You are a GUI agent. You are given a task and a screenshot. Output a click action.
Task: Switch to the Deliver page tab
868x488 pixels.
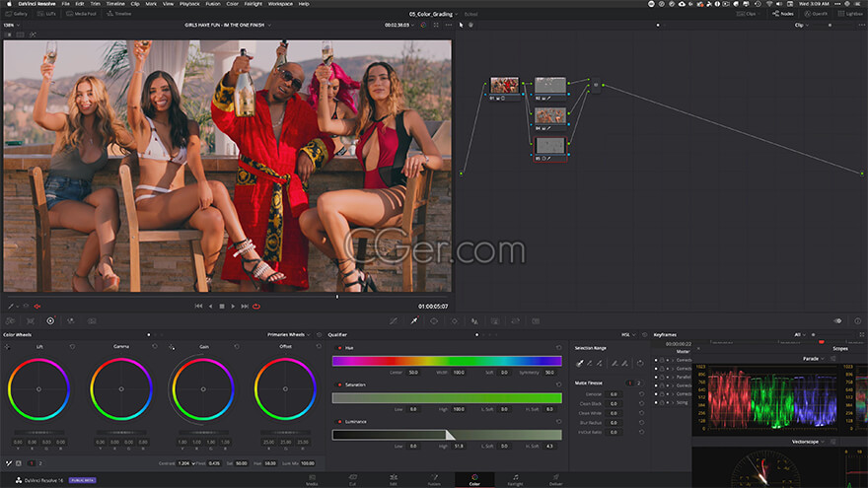pyautogui.click(x=555, y=480)
